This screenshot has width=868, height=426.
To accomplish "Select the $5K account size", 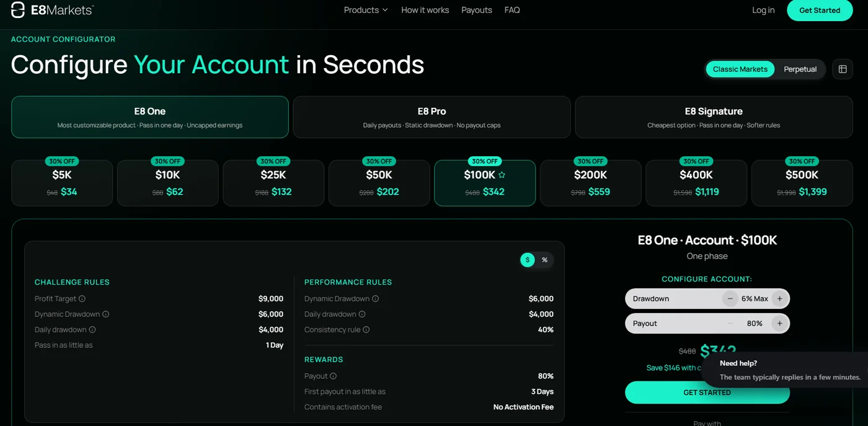I will click(62, 183).
